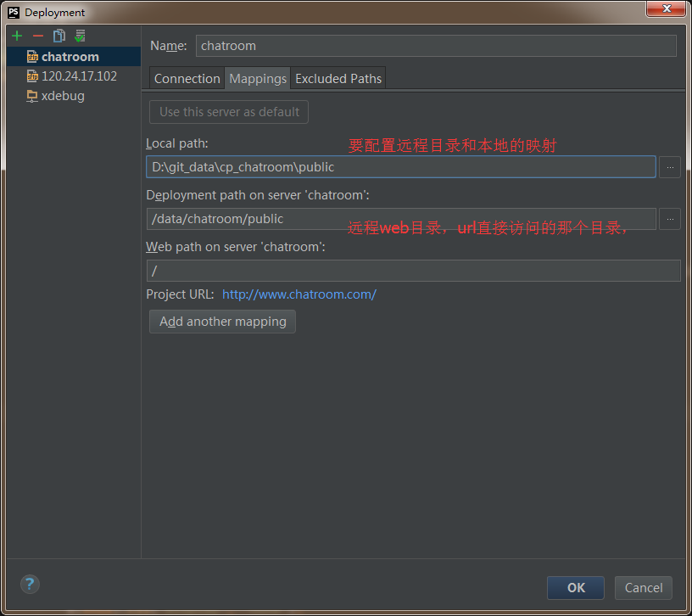The width and height of the screenshot is (692, 616).
Task: Add a new deployment server
Action: (x=16, y=36)
